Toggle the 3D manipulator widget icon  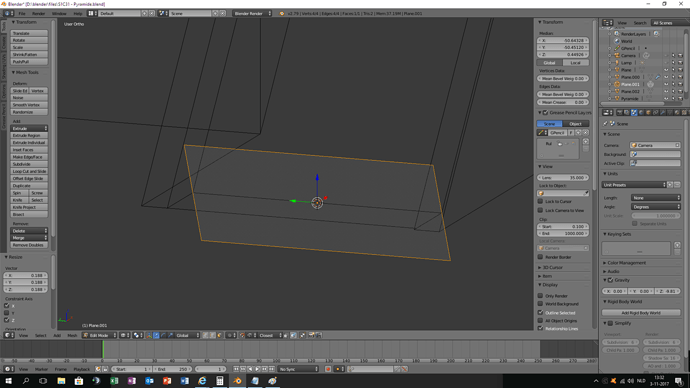[x=149, y=335]
